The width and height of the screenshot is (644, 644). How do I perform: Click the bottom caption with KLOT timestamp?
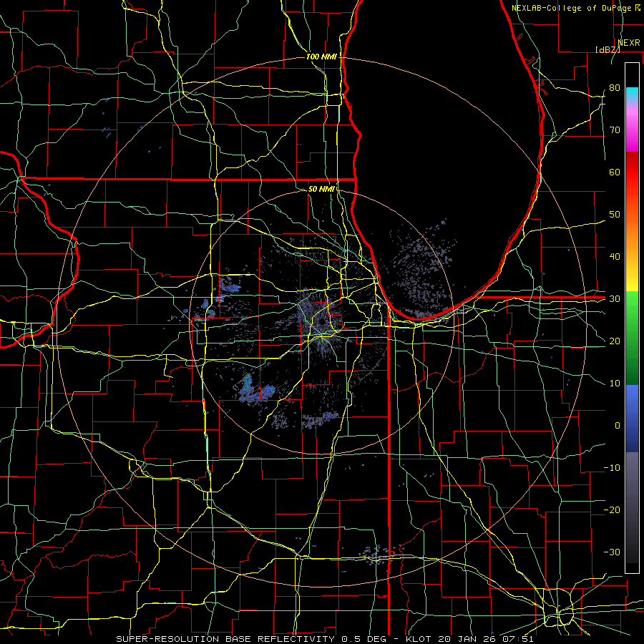click(x=324, y=639)
